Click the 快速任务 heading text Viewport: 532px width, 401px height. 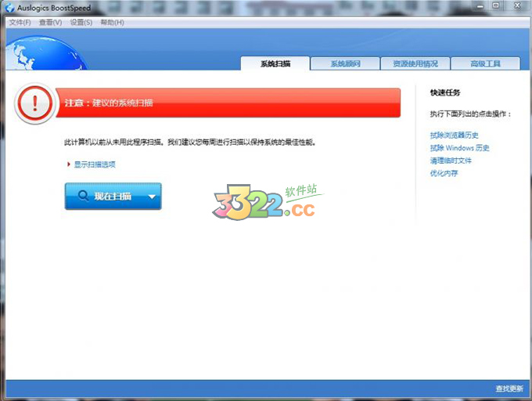pyautogui.click(x=445, y=92)
